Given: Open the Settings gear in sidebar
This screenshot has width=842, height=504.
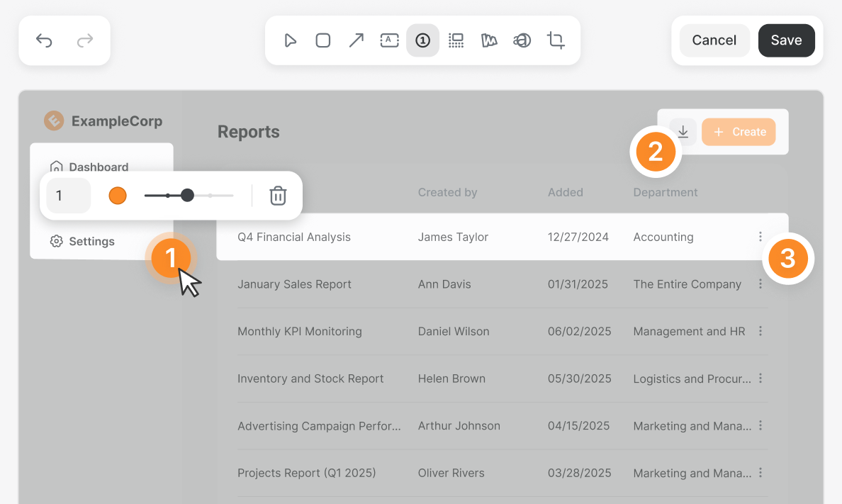Looking at the screenshot, I should pyautogui.click(x=57, y=241).
